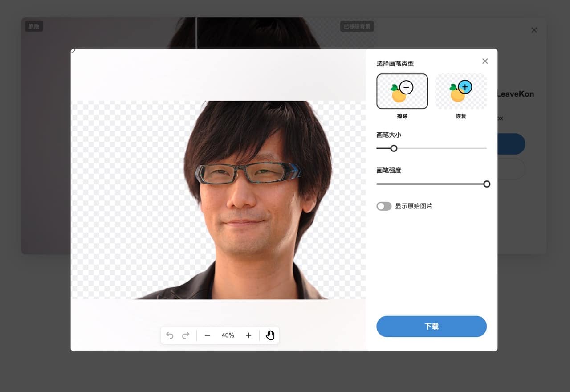The height and width of the screenshot is (392, 570).
Task: Click the blue button behind the dialog
Action: [511, 144]
